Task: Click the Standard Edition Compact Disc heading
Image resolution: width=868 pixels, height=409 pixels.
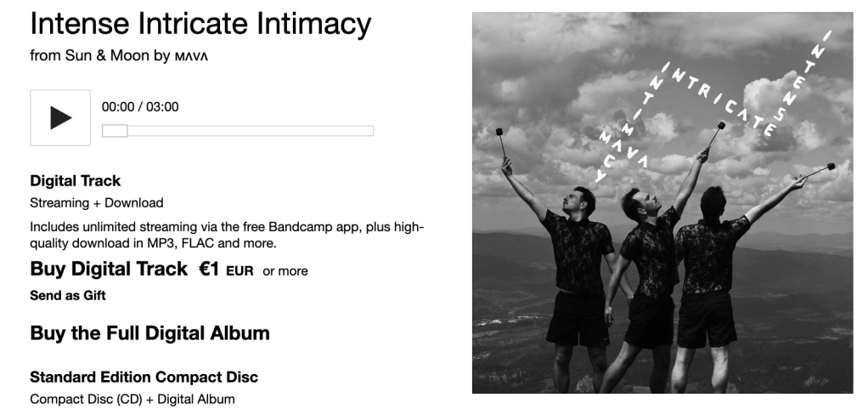Action: coord(144,378)
